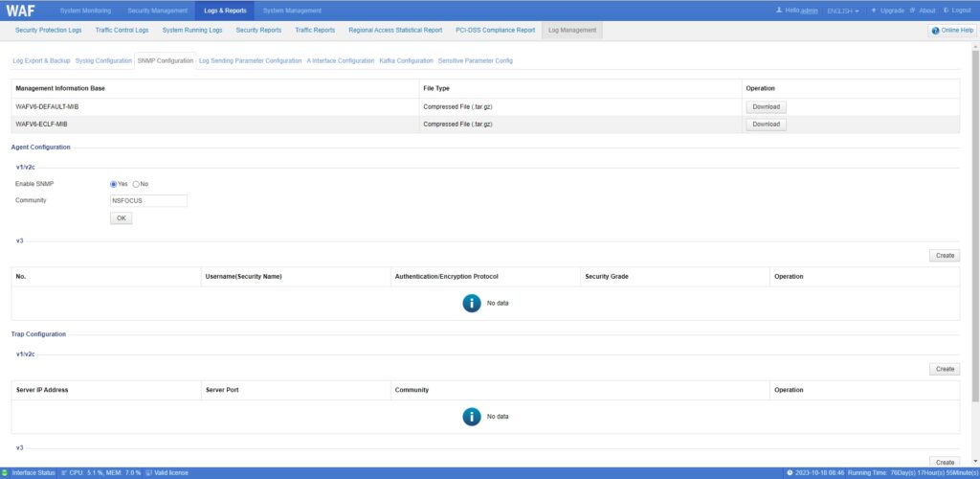
Task: Download the WAFV6-DEFAULT-MIB file
Action: pos(767,107)
